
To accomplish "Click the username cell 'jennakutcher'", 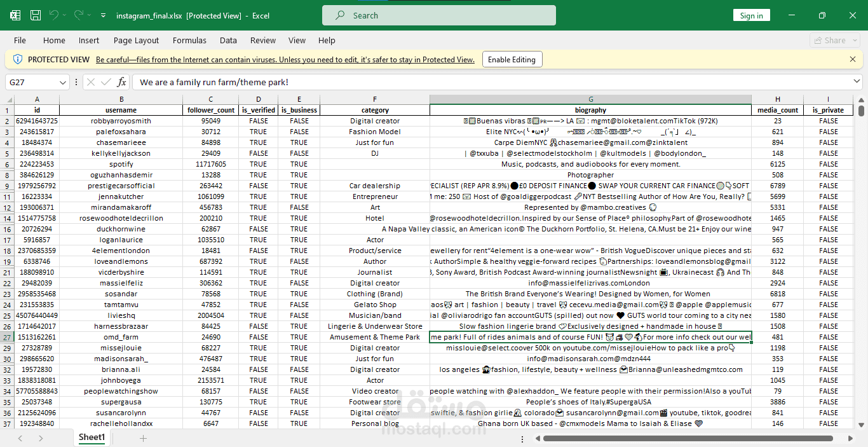I will pyautogui.click(x=121, y=196).
